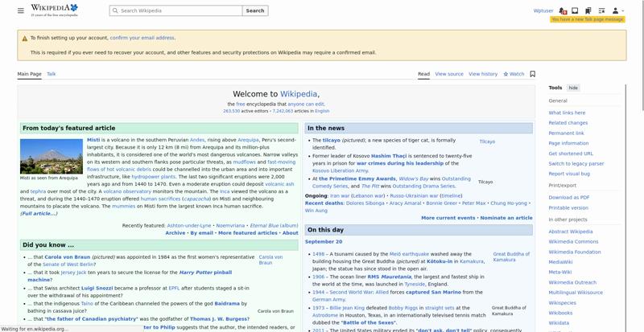Open the View source tab
Screen dimensions: 644x332
pos(449,74)
